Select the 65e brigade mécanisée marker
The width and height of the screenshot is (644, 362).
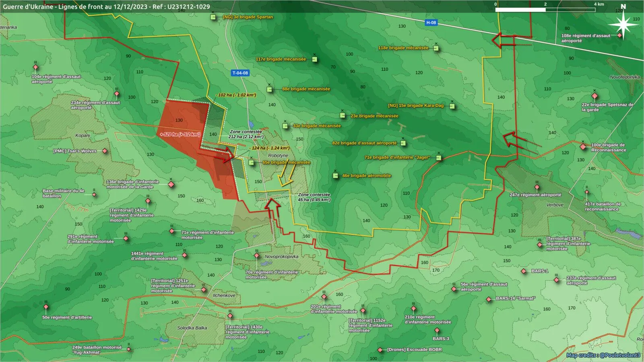coord(252,162)
